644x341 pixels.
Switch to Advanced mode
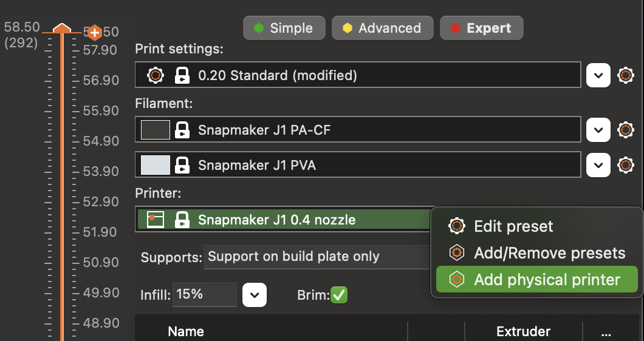382,28
